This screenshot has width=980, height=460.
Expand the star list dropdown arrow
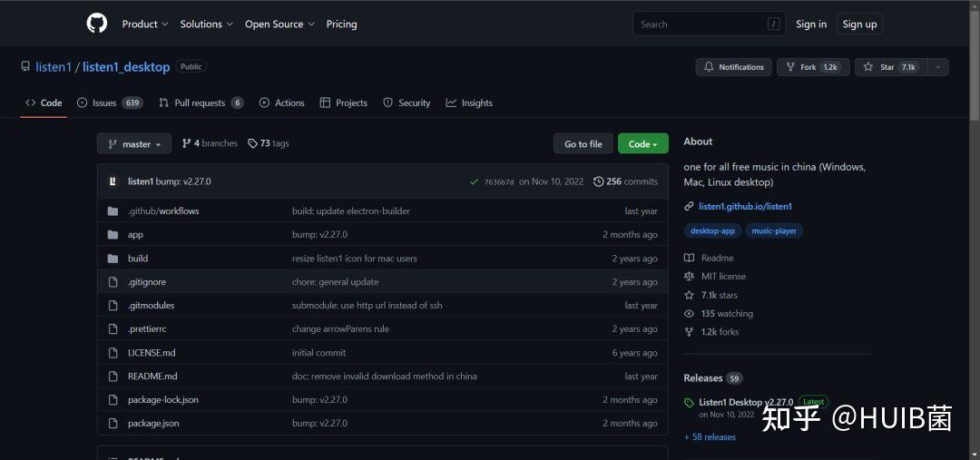pos(938,67)
